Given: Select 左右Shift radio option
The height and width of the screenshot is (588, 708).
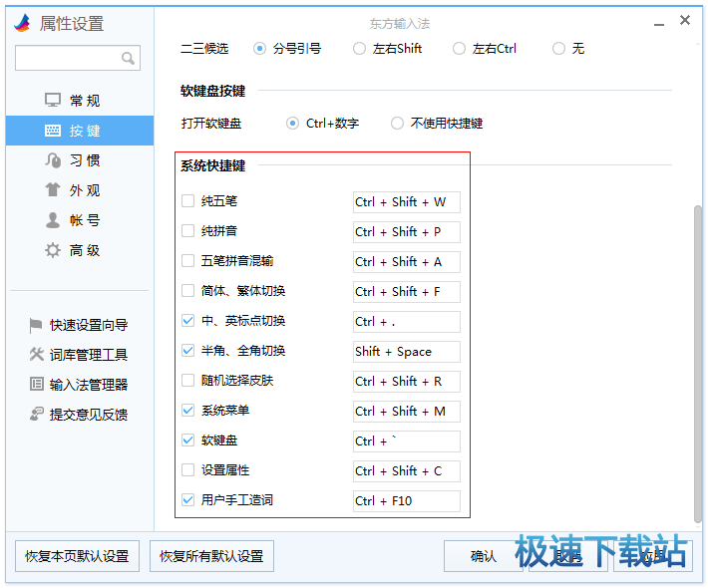Looking at the screenshot, I should [x=359, y=48].
